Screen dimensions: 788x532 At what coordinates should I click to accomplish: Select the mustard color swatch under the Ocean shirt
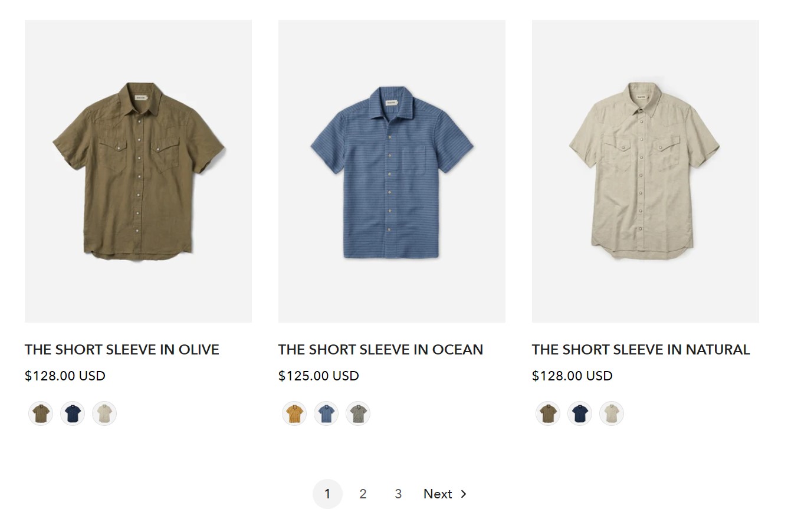pyautogui.click(x=294, y=413)
